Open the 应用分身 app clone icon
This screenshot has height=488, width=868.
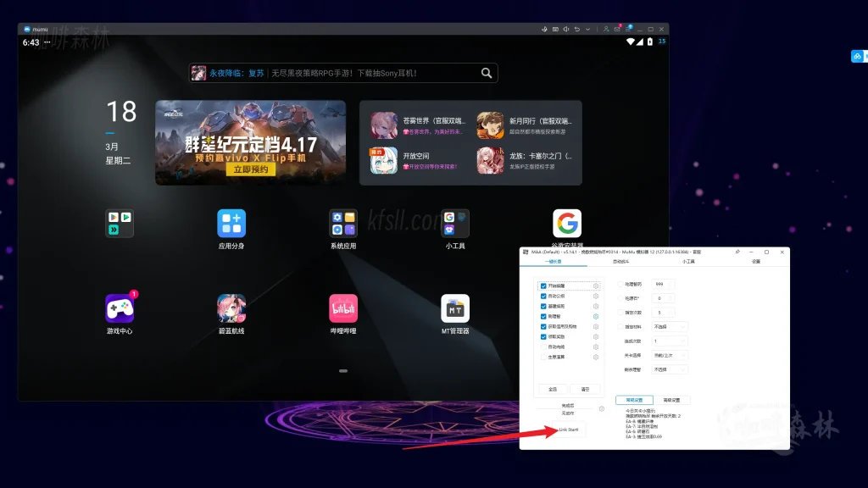[x=231, y=224]
